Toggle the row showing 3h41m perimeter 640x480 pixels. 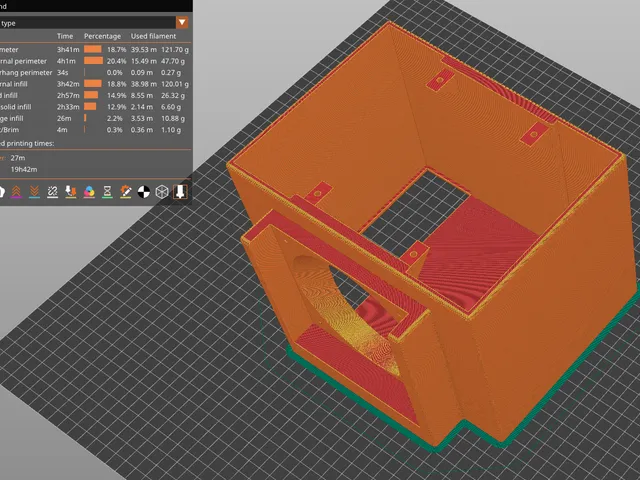[95, 49]
